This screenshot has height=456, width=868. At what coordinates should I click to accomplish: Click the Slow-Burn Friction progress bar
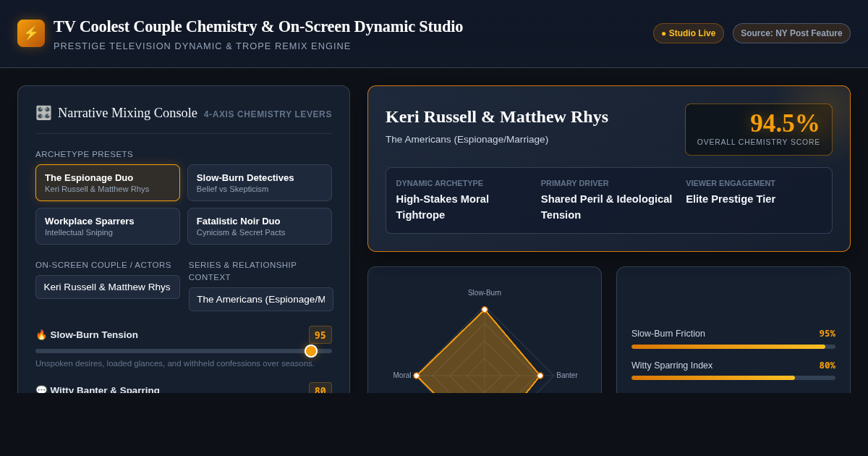(x=733, y=347)
